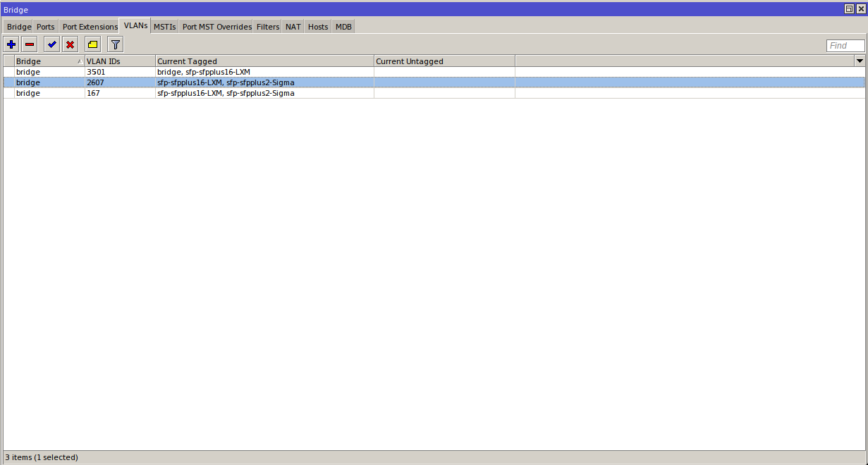Sort by Current Tagged column header

[x=264, y=61]
